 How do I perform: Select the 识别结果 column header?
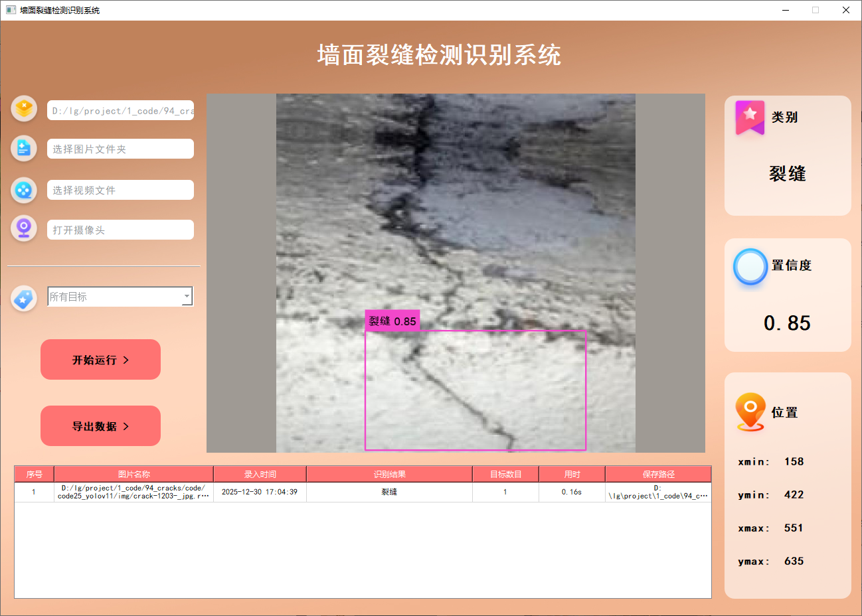389,473
